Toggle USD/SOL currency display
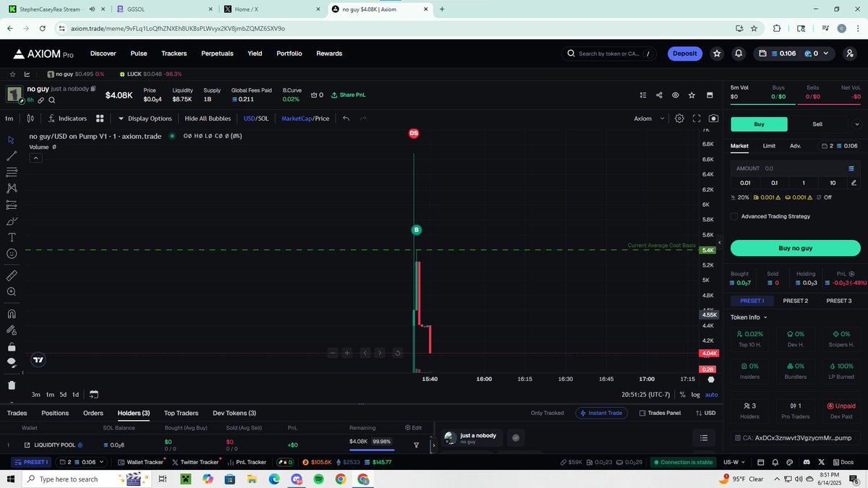 click(256, 119)
